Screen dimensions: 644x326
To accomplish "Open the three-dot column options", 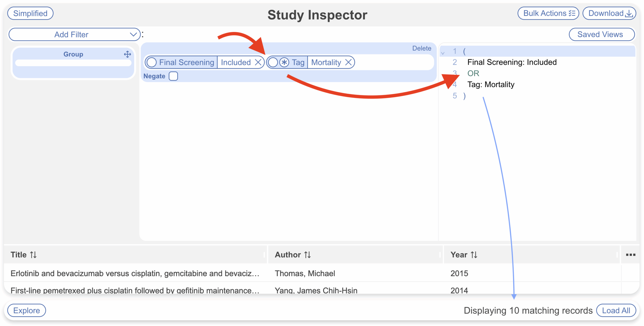I will [630, 255].
